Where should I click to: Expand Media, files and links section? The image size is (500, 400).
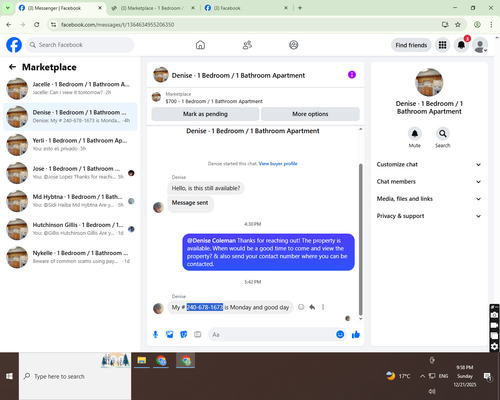(x=429, y=199)
